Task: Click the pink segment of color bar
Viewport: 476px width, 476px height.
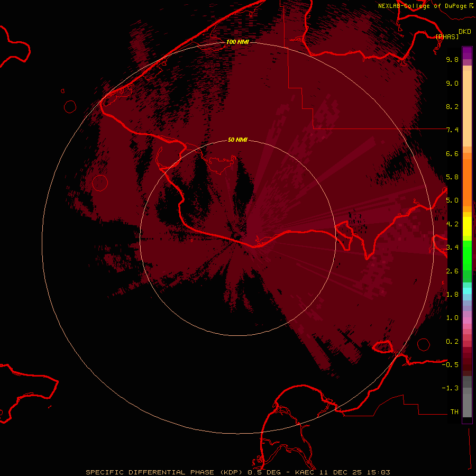Action: (467, 321)
